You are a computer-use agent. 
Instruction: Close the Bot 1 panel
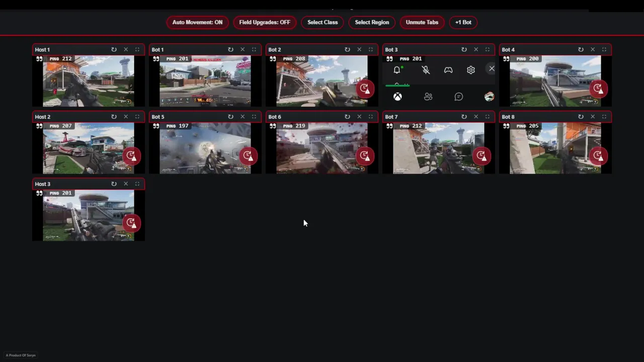(243, 49)
